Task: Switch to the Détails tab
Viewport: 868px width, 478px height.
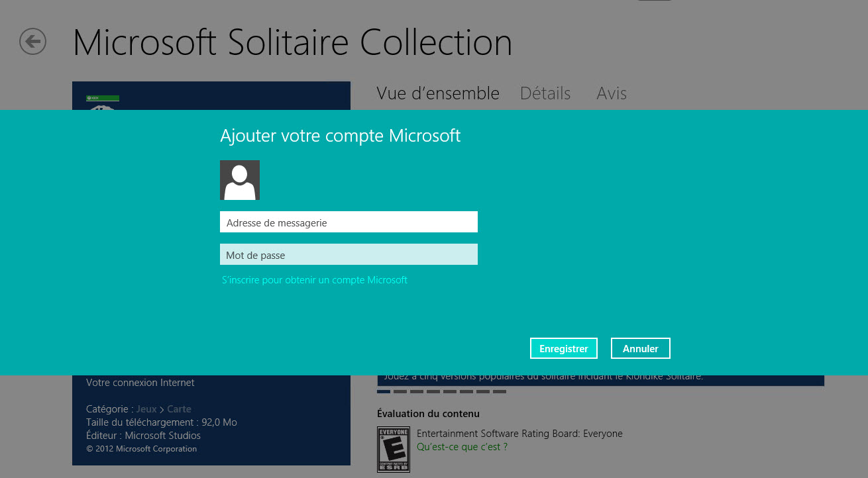Action: click(545, 93)
